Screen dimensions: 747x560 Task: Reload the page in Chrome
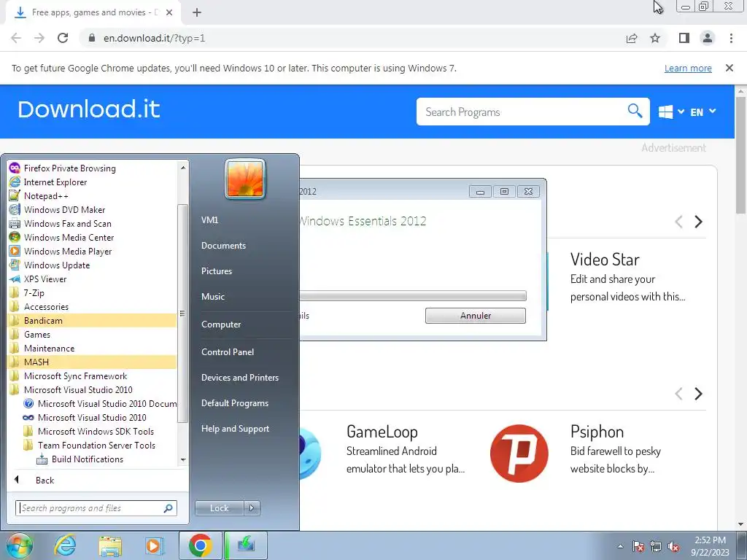63,38
